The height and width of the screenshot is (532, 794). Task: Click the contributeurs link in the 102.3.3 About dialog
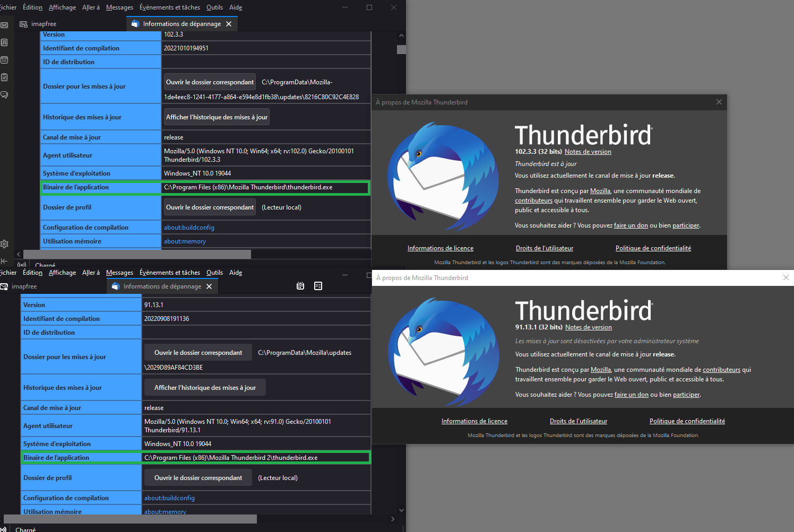(533, 200)
